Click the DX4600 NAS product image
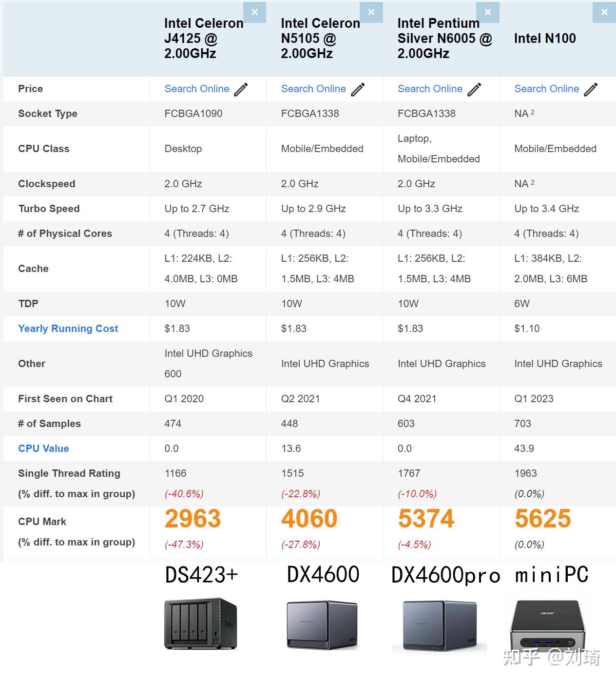616x682 pixels. (x=322, y=625)
